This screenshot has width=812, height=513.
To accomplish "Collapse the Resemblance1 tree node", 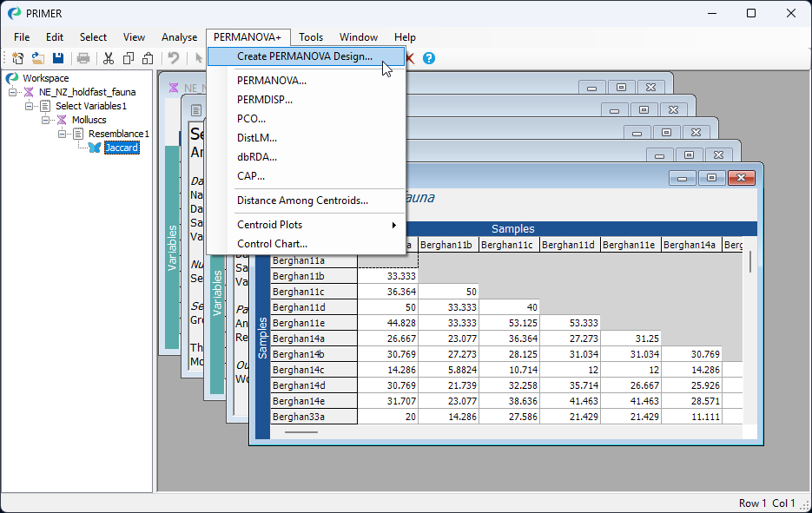I will (x=63, y=134).
